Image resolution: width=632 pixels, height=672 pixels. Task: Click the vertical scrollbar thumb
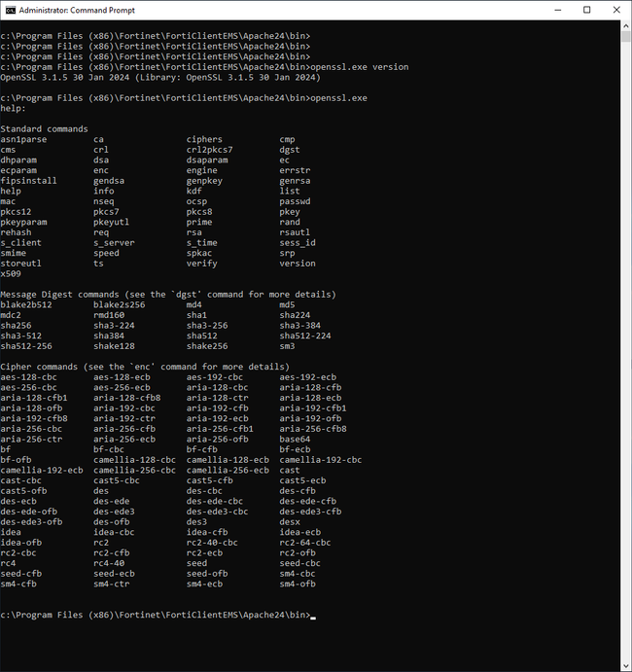click(x=625, y=36)
